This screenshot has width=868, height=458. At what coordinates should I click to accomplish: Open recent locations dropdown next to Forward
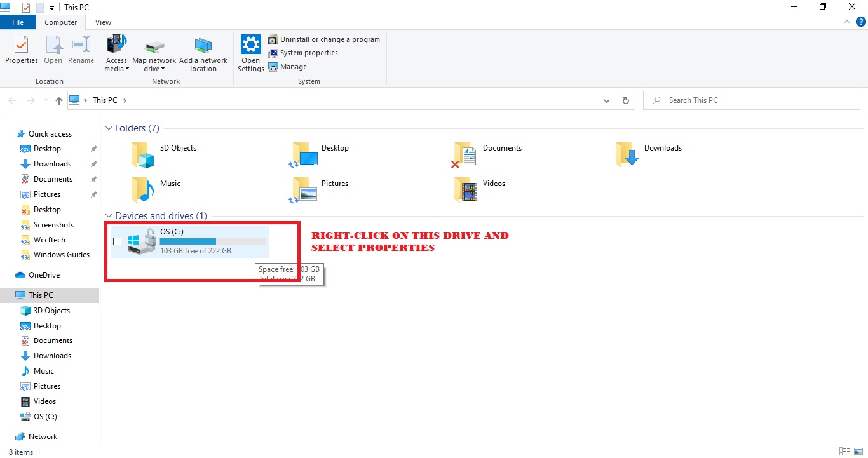point(46,100)
